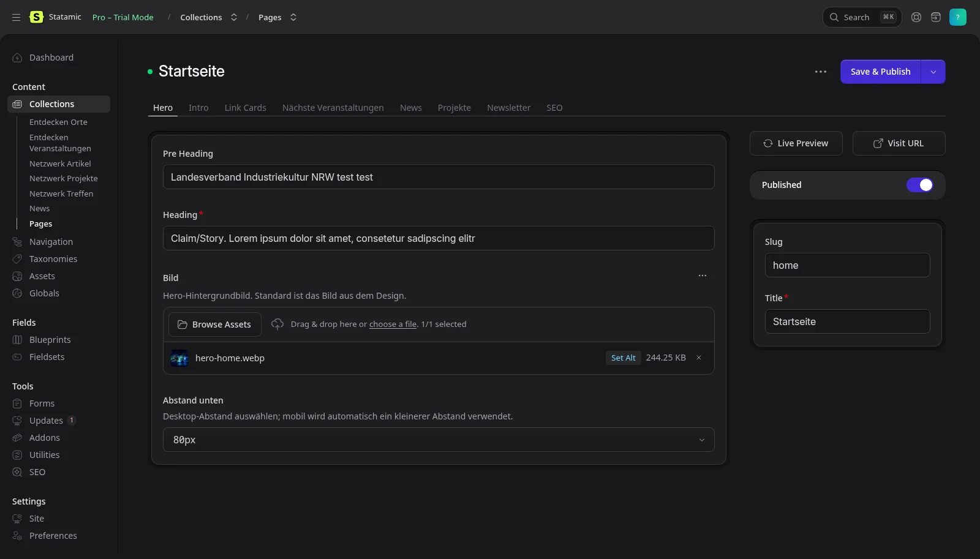Switch to the Newsletter tab
The image size is (980, 559).
509,108
